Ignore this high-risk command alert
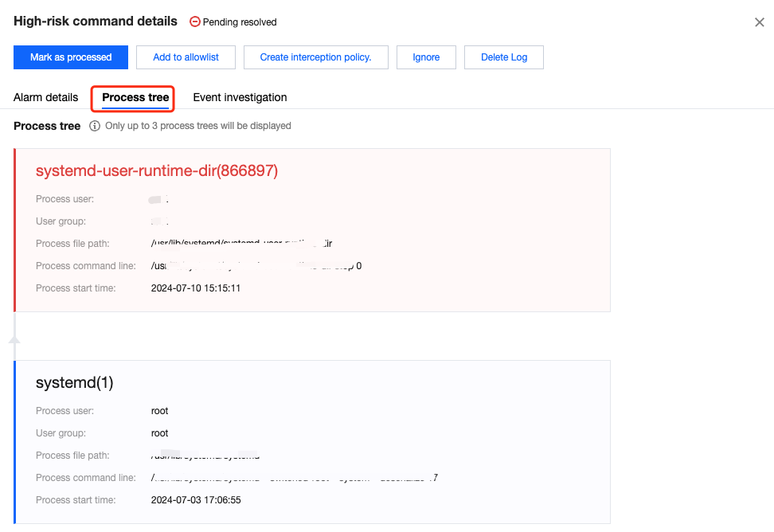 (x=426, y=57)
